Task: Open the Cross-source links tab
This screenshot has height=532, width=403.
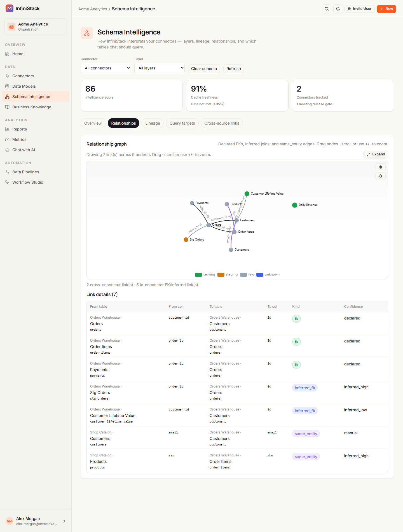Action: click(x=222, y=123)
